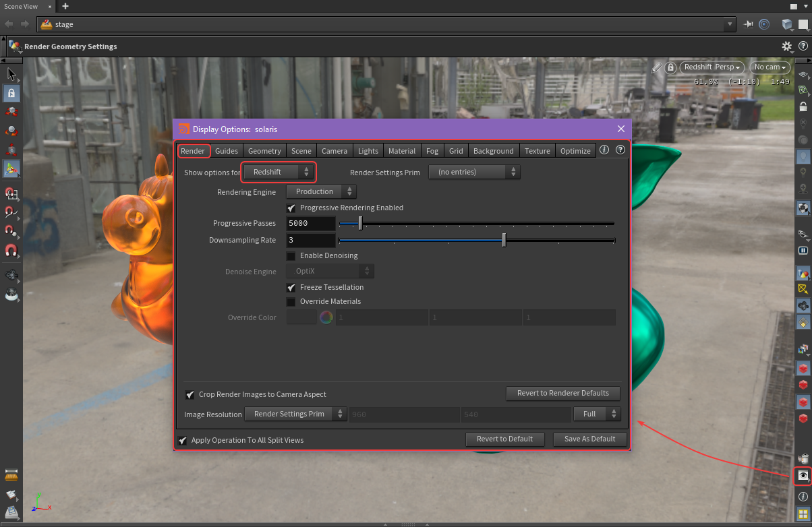Switch to the Lights tab
812x527 pixels.
point(368,151)
